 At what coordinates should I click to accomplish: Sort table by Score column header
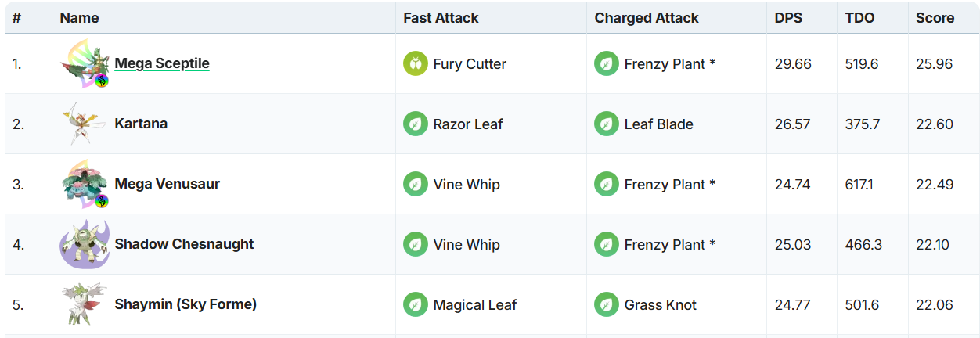click(x=935, y=18)
